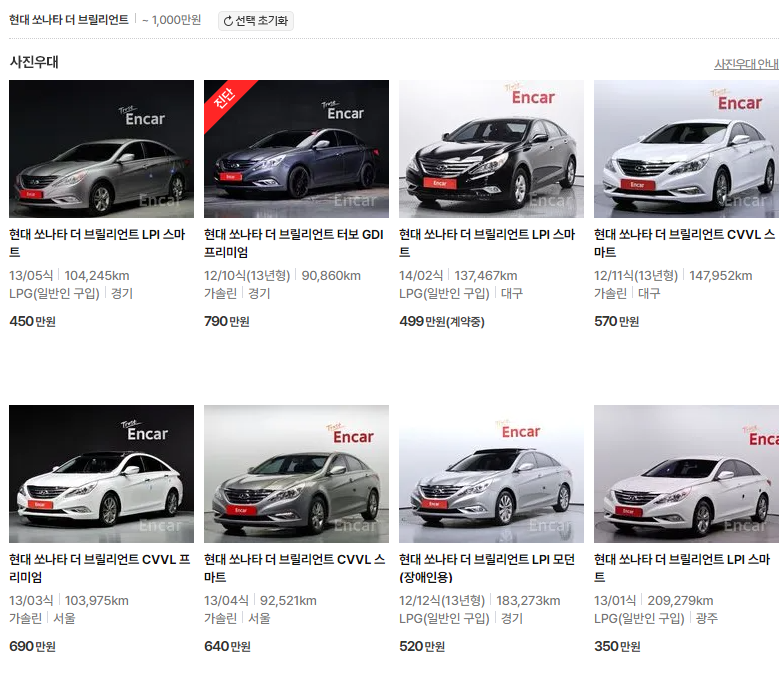Click the 183,273km mileage text

click(x=528, y=600)
